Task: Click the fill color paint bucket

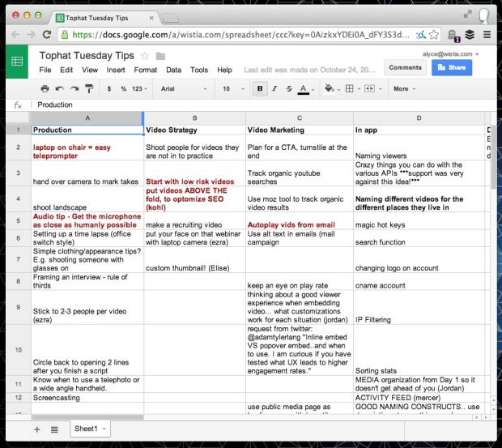Action: pos(329,88)
